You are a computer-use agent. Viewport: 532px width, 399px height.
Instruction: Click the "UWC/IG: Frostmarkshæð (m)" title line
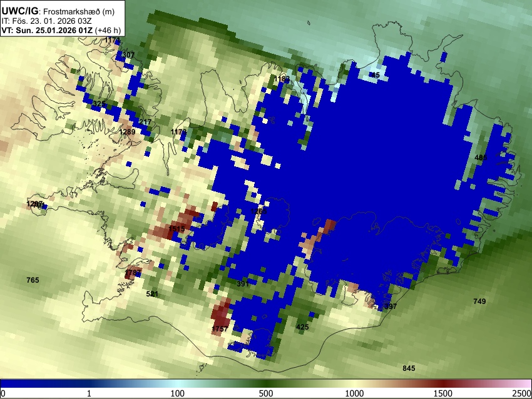click(58, 11)
